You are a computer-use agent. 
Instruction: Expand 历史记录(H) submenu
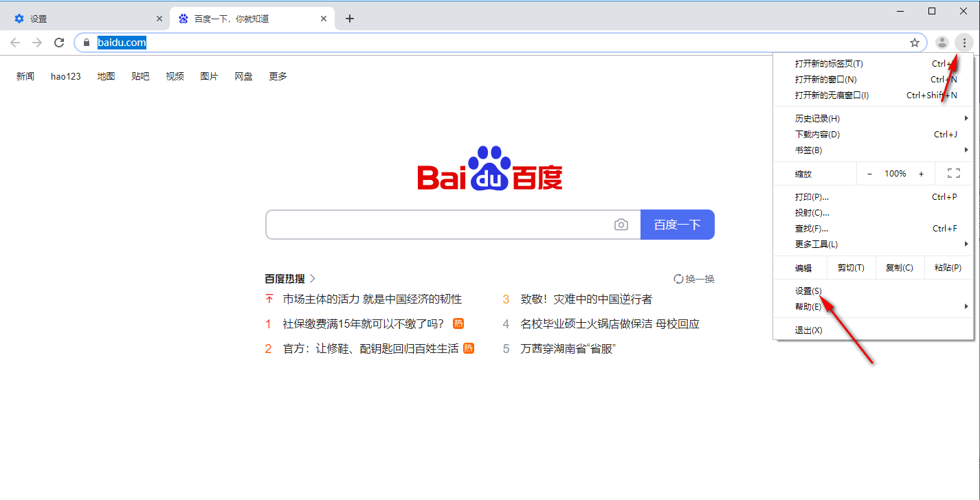click(873, 119)
